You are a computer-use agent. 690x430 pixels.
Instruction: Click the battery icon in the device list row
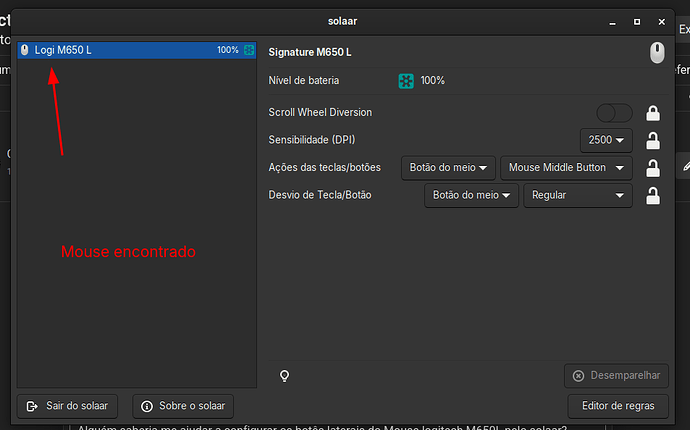[248, 50]
